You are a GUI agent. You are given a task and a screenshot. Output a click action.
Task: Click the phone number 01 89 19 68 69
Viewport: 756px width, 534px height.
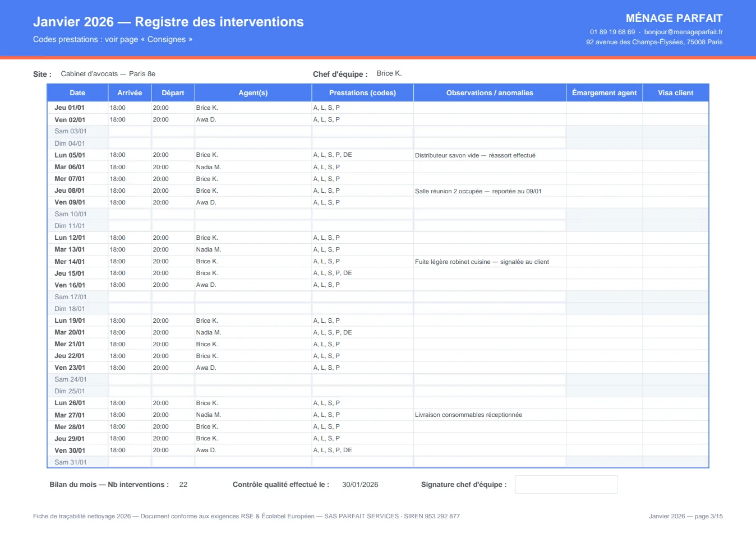pyautogui.click(x=612, y=32)
